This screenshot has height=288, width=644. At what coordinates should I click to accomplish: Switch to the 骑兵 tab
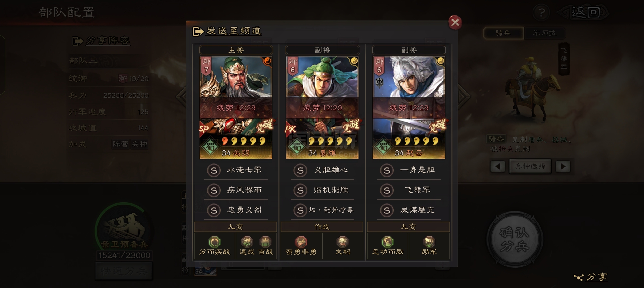pyautogui.click(x=503, y=33)
